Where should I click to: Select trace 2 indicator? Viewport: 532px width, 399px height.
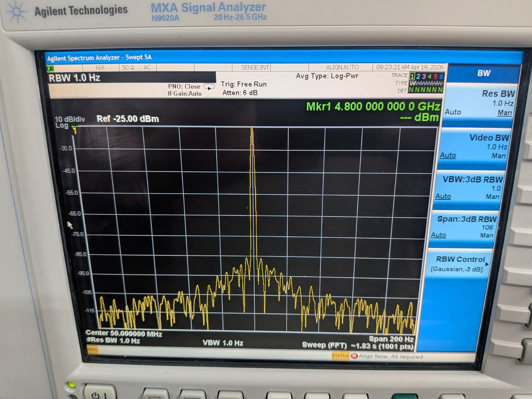(x=418, y=76)
